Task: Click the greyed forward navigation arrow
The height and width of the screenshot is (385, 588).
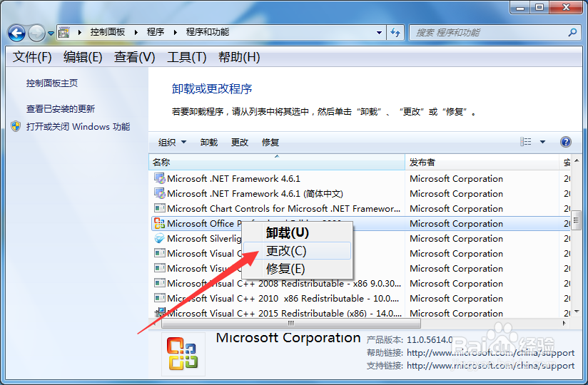Action: [x=36, y=34]
